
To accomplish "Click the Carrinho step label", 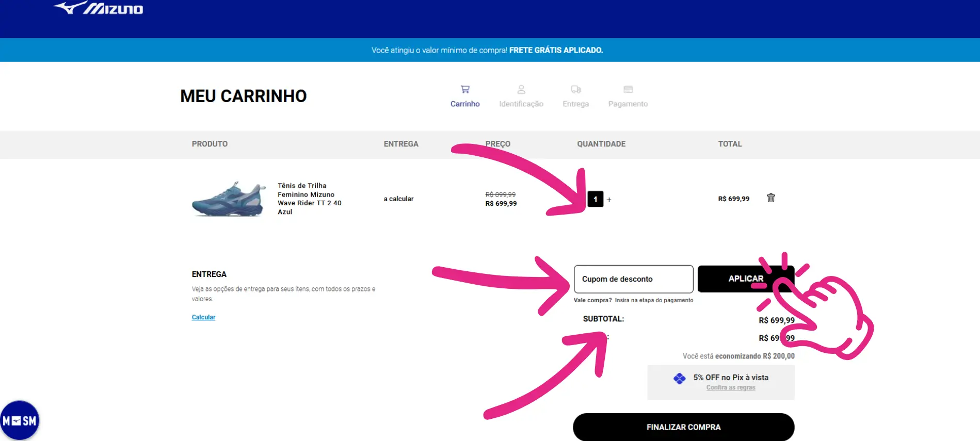I will click(465, 104).
